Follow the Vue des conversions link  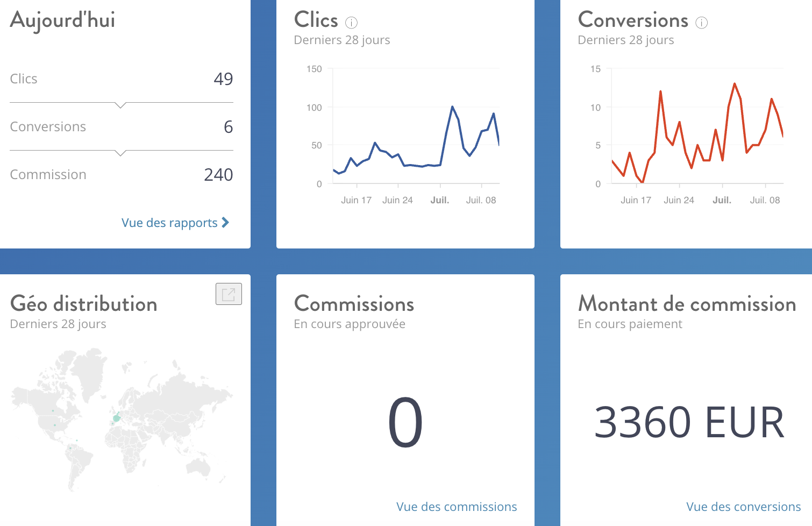(743, 507)
